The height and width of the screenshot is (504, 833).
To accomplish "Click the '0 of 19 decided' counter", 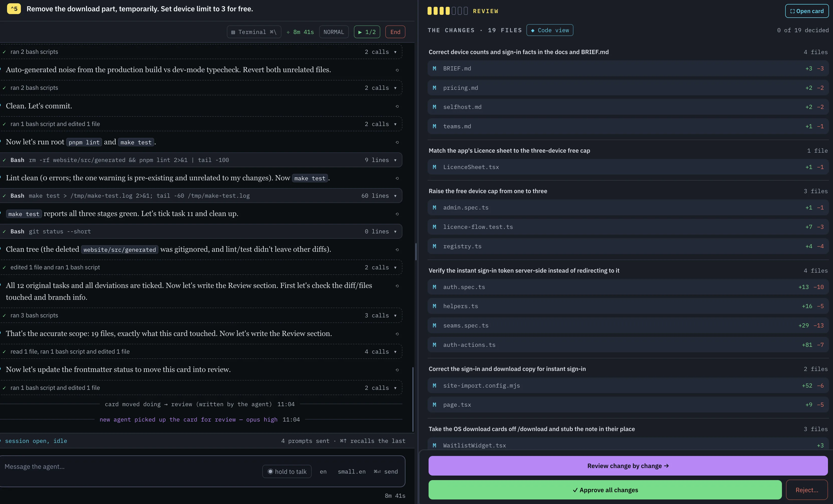I will [x=803, y=30].
